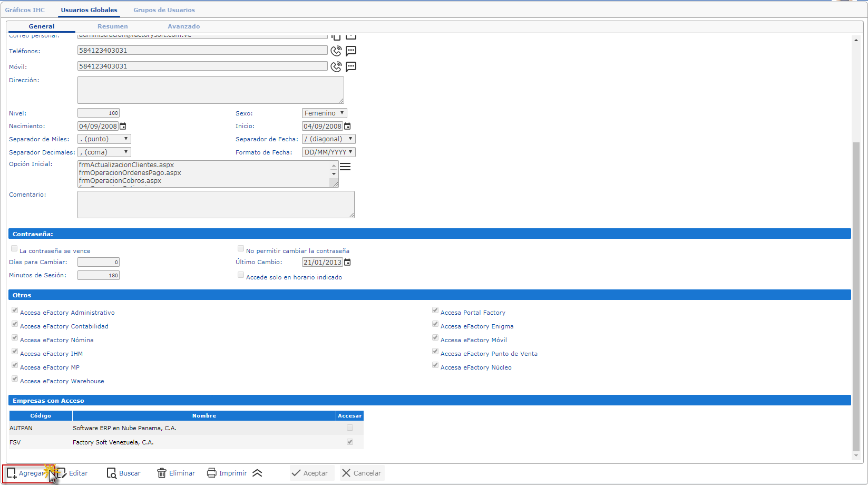Click the call icon beside Móvil

tap(336, 67)
